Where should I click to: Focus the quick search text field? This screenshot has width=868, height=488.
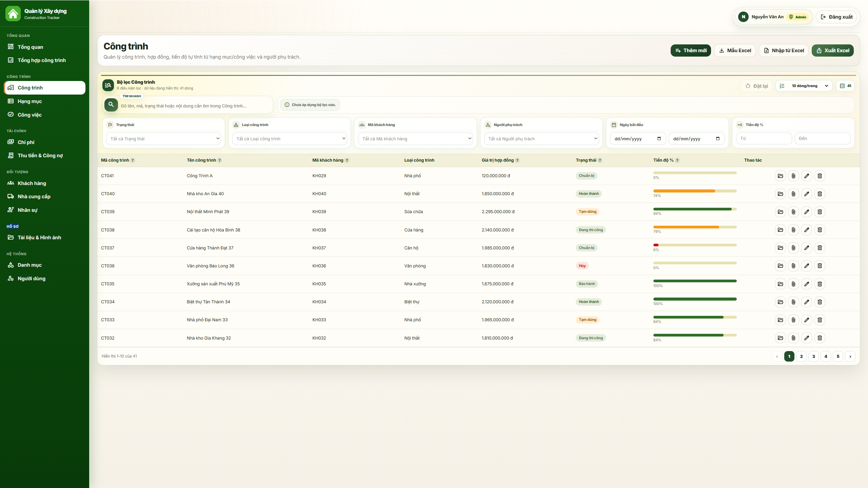tap(195, 106)
